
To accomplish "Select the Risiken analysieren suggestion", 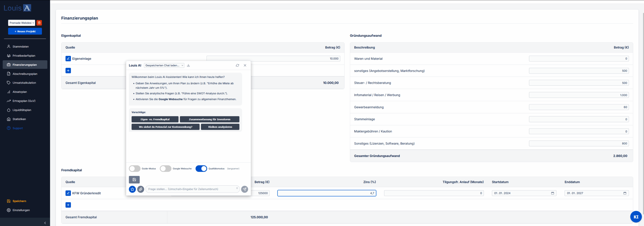I will pyautogui.click(x=220, y=127).
